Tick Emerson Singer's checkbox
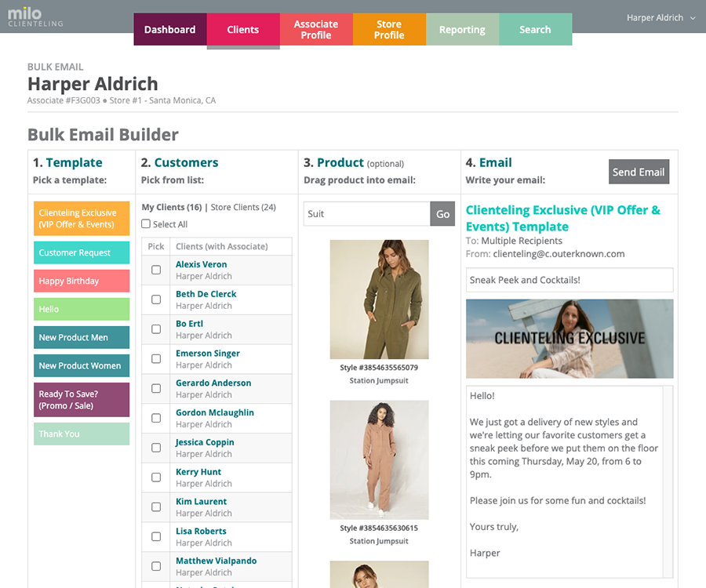 pyautogui.click(x=156, y=359)
